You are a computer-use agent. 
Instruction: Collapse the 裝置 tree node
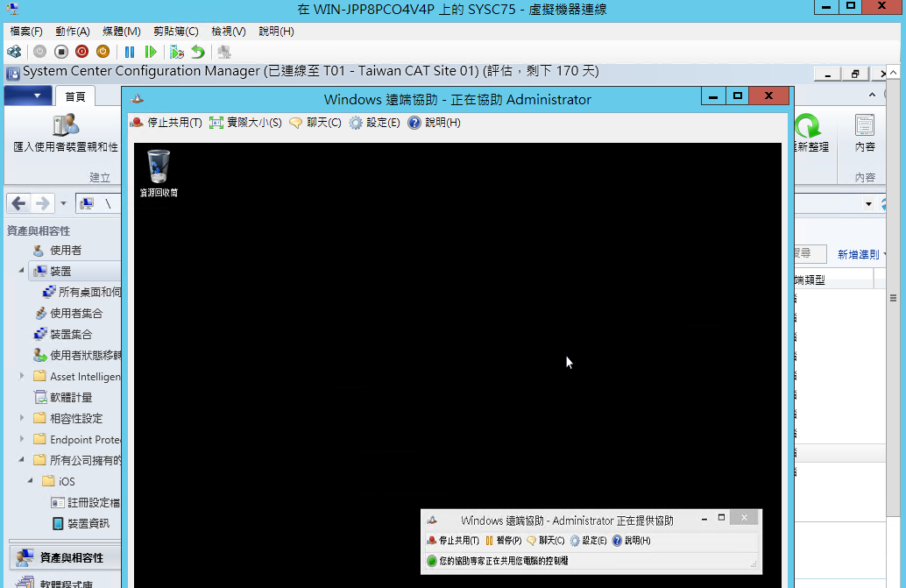point(21,270)
